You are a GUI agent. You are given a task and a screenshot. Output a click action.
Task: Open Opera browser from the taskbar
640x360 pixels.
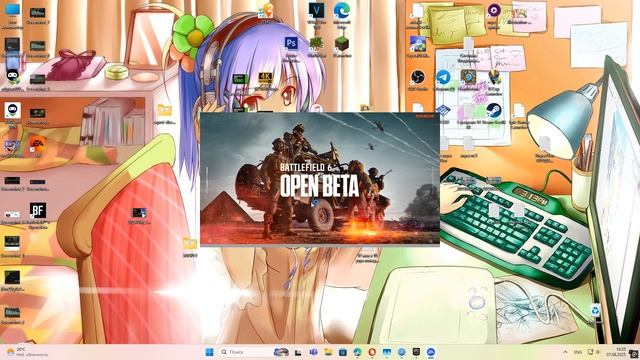[x=372, y=352]
